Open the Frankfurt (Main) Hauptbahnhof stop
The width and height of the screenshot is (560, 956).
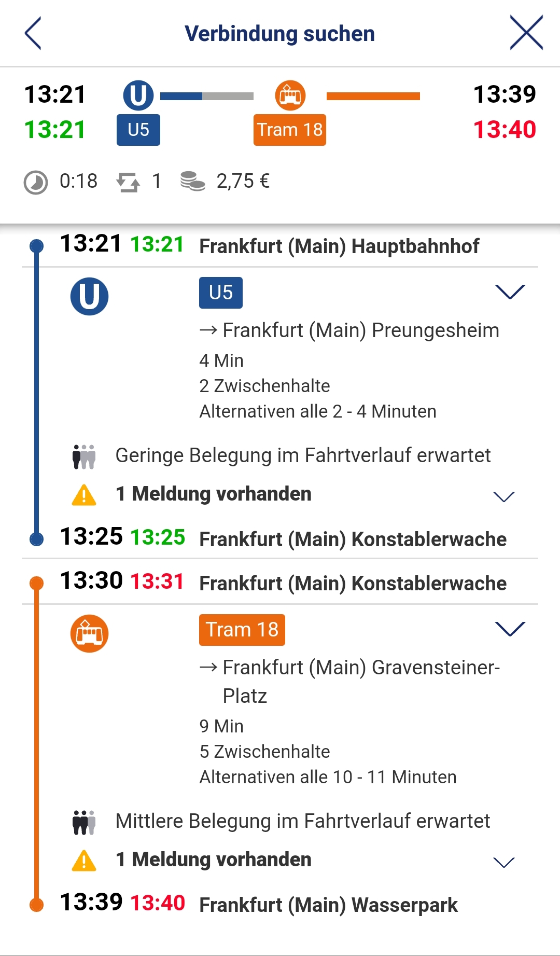pyautogui.click(x=339, y=246)
